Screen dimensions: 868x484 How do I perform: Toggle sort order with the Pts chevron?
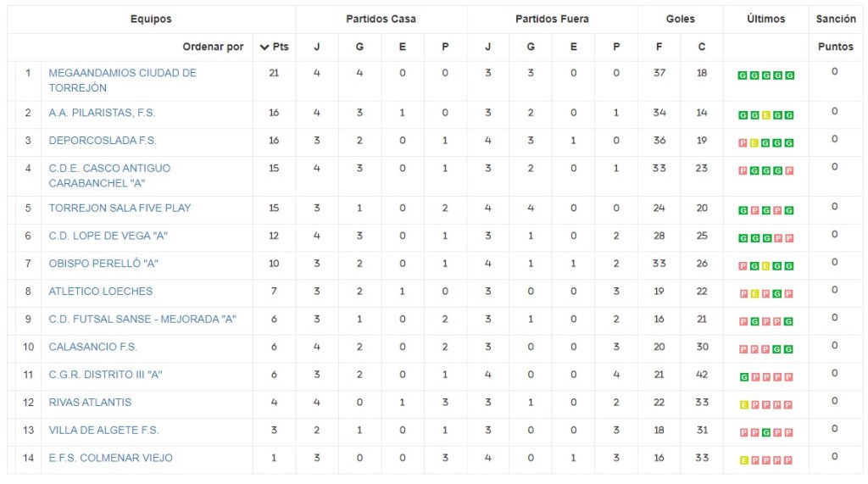pos(264,47)
